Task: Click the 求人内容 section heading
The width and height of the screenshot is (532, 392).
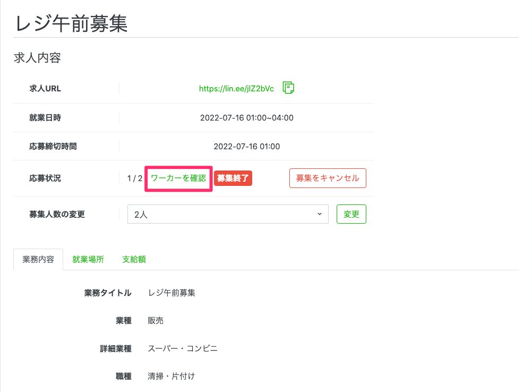Action: (37, 58)
